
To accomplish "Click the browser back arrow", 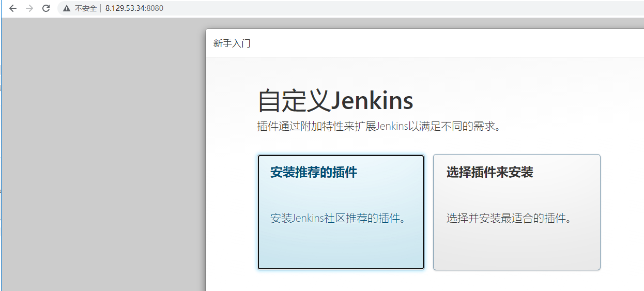I will 13,8.
